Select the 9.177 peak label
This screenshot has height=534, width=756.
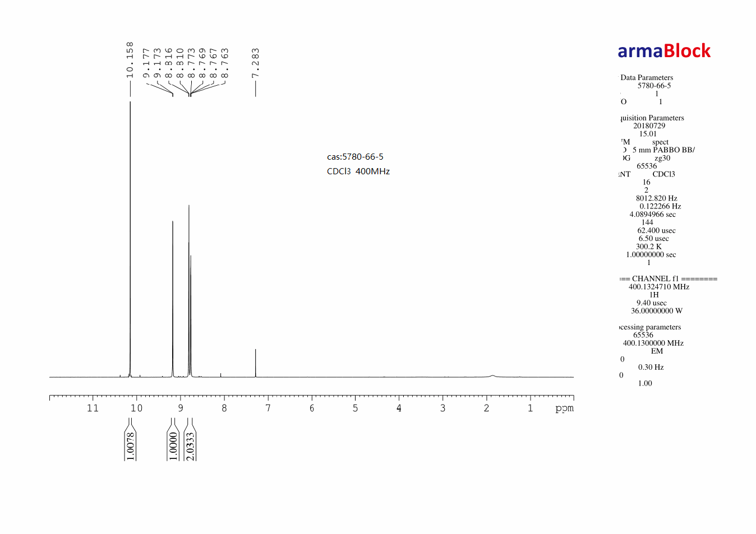[x=146, y=63]
